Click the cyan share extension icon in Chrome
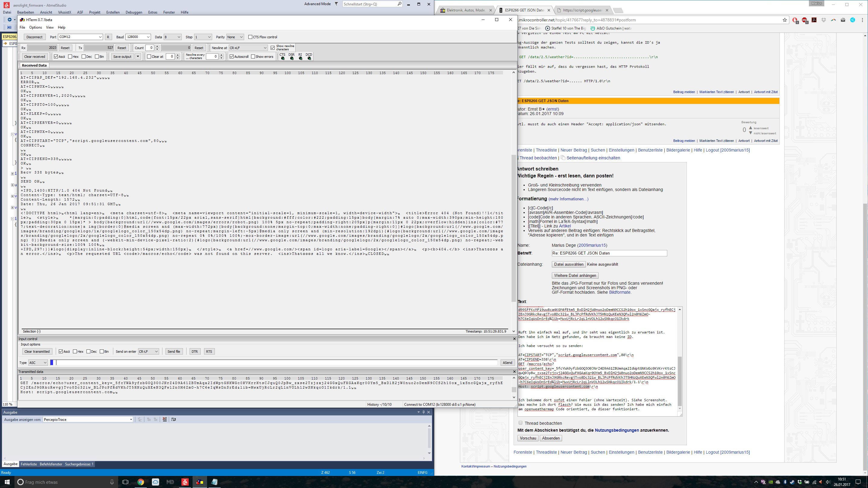This screenshot has height=488, width=868. click(x=853, y=20)
